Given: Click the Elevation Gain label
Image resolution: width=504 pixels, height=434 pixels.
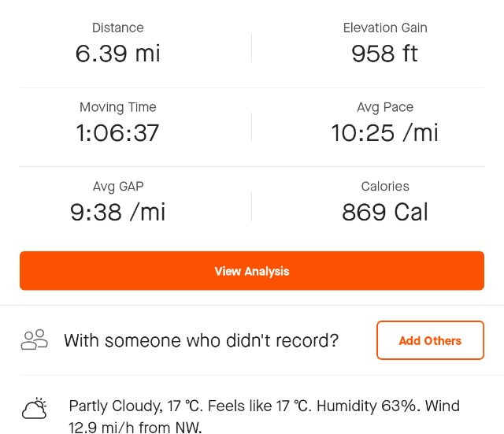Looking at the screenshot, I should click(385, 28).
